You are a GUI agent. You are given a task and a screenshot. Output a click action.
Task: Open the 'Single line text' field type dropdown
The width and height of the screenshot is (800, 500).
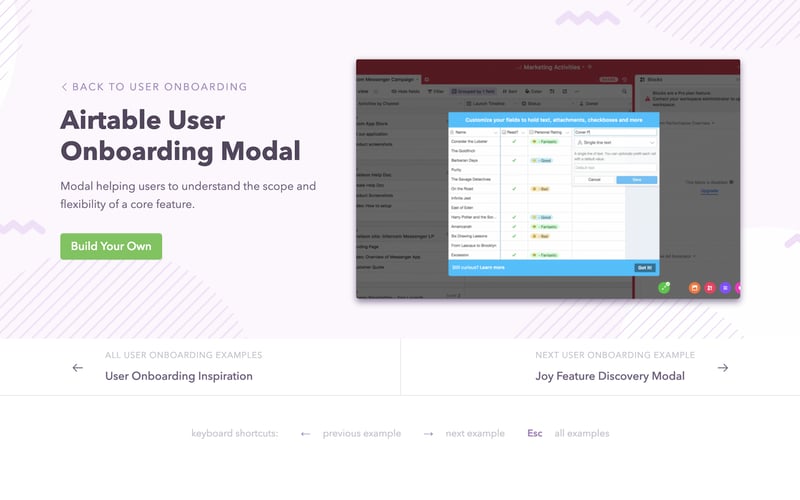tap(615, 142)
